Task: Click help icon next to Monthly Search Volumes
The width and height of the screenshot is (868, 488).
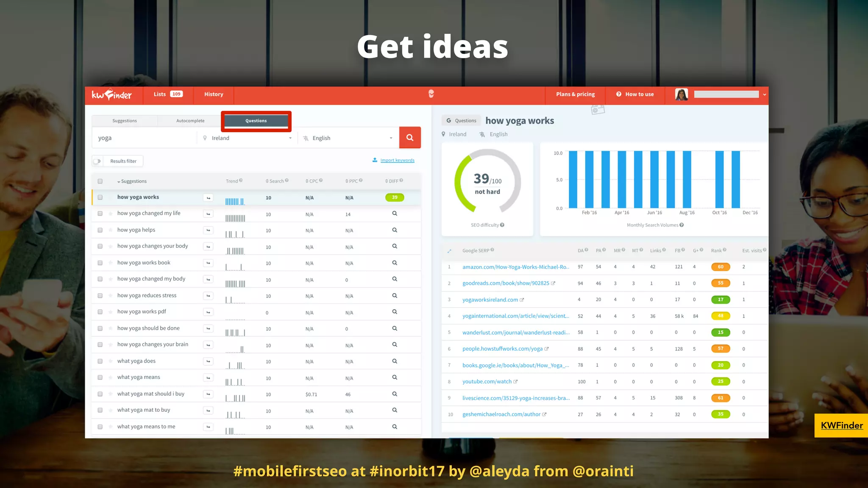Action: click(x=682, y=225)
